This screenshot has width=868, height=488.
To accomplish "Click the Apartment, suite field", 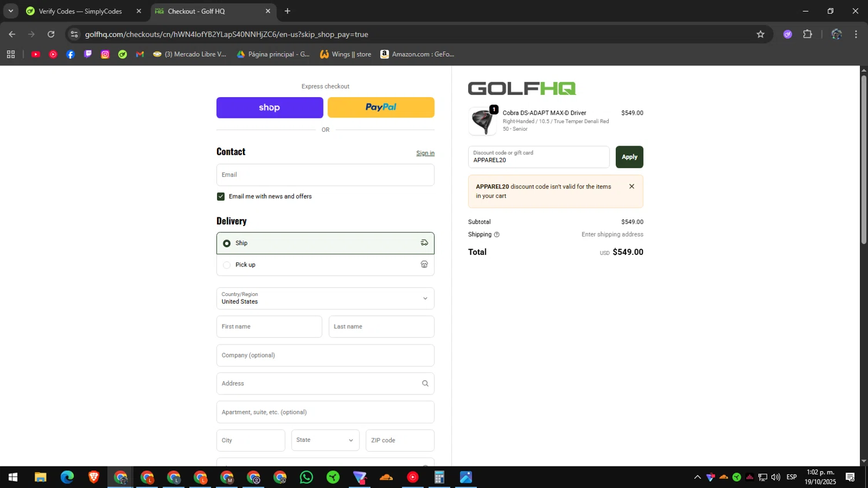I will (325, 412).
